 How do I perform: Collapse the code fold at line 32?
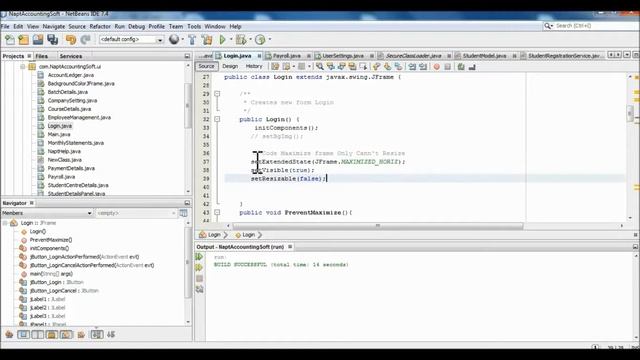[217, 119]
